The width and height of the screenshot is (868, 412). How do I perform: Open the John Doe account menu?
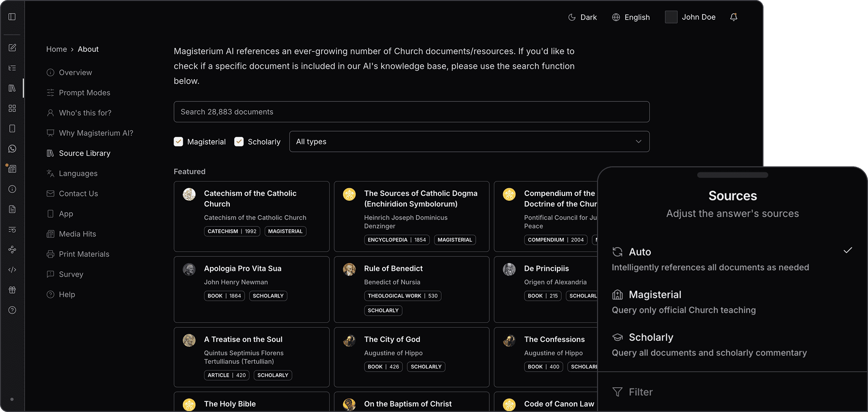click(x=690, y=17)
